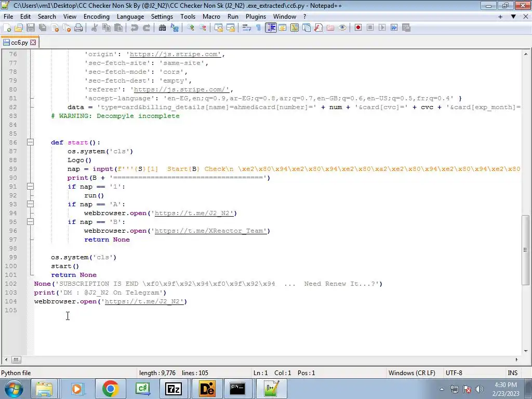Screen dimensions: 532x399
Task: Collapse the def start() fold marker
Action: pos(30,142)
